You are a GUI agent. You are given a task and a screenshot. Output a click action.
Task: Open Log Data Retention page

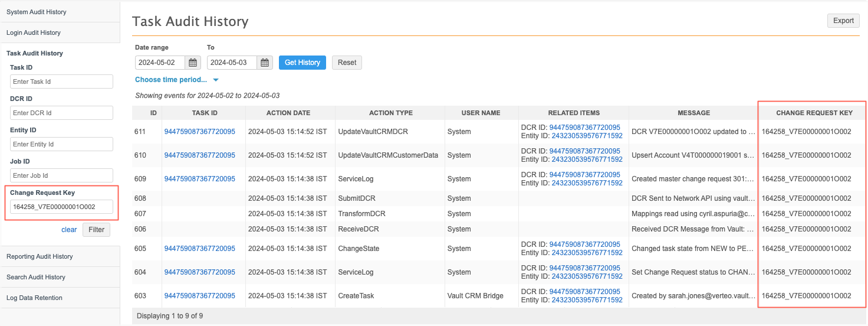coord(34,298)
